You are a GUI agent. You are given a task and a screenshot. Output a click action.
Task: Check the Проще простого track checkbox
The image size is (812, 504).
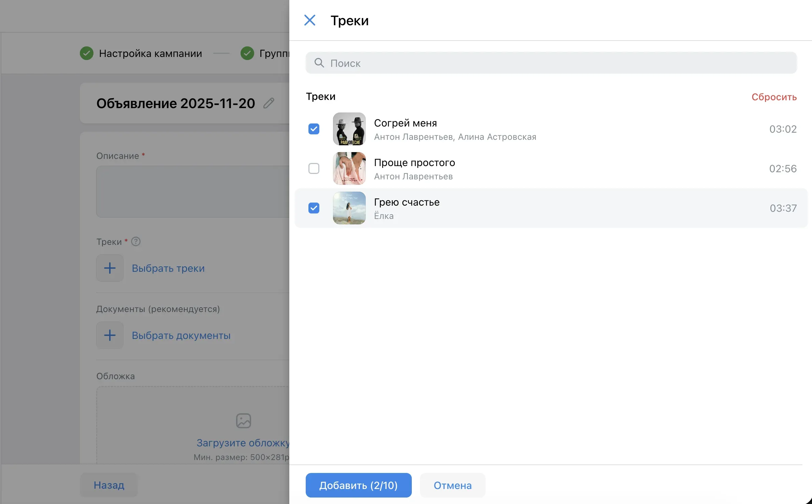click(314, 168)
